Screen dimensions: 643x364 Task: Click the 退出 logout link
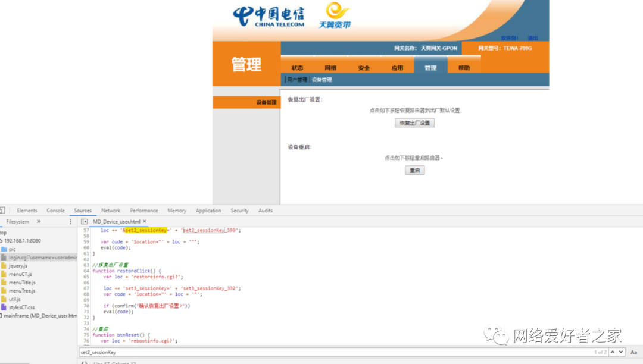coord(533,37)
